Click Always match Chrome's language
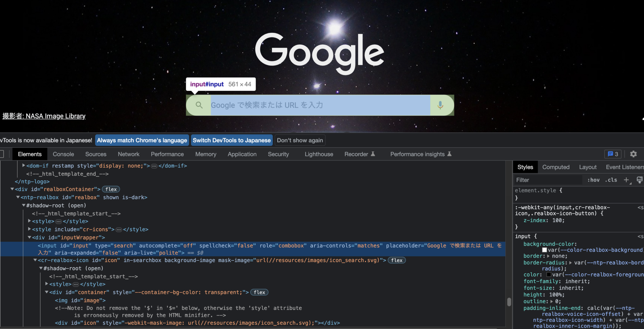The height and width of the screenshot is (329, 644). coord(142,140)
